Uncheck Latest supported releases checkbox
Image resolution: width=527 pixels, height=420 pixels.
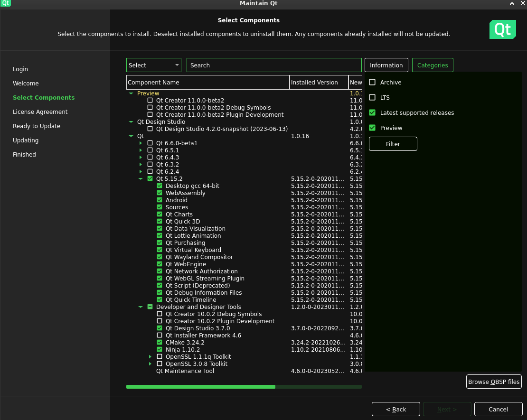coord(372,113)
